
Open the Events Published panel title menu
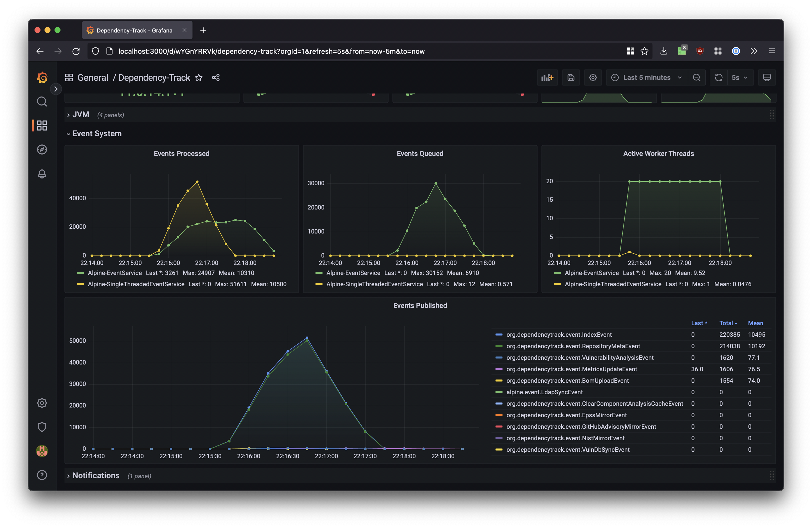pos(420,306)
